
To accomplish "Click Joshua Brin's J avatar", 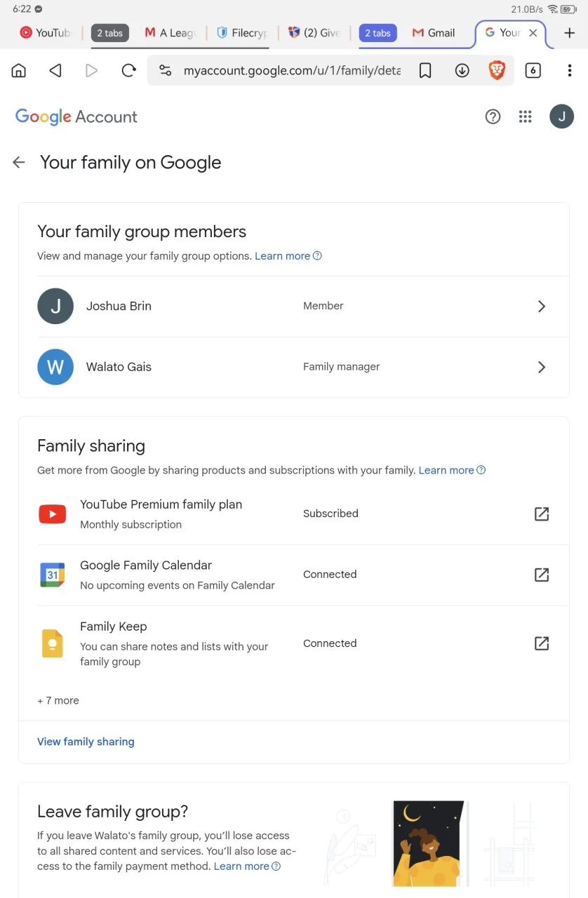I will [x=55, y=306].
